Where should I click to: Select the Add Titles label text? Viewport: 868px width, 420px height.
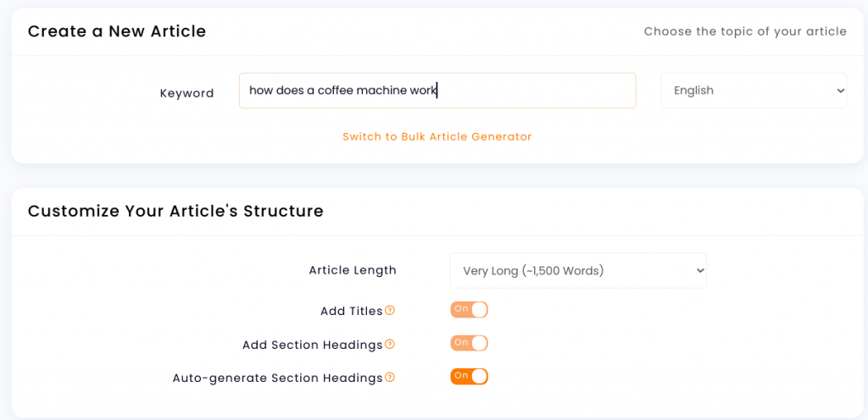click(352, 311)
